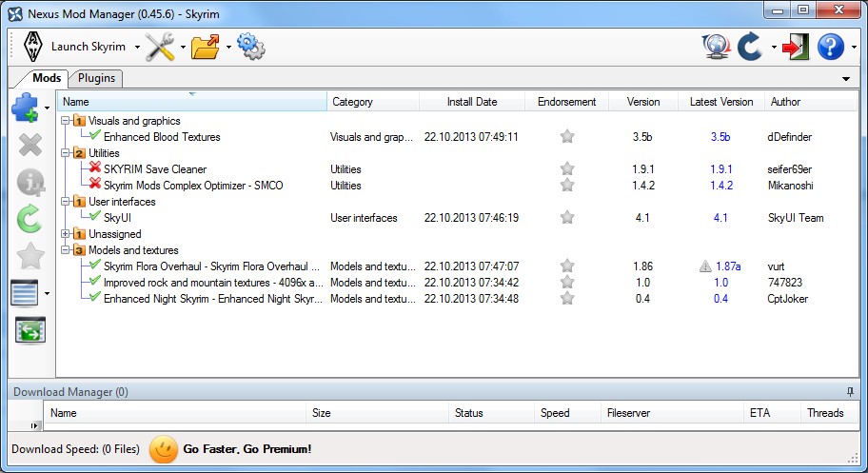Collapse the Models and textures category

click(66, 249)
